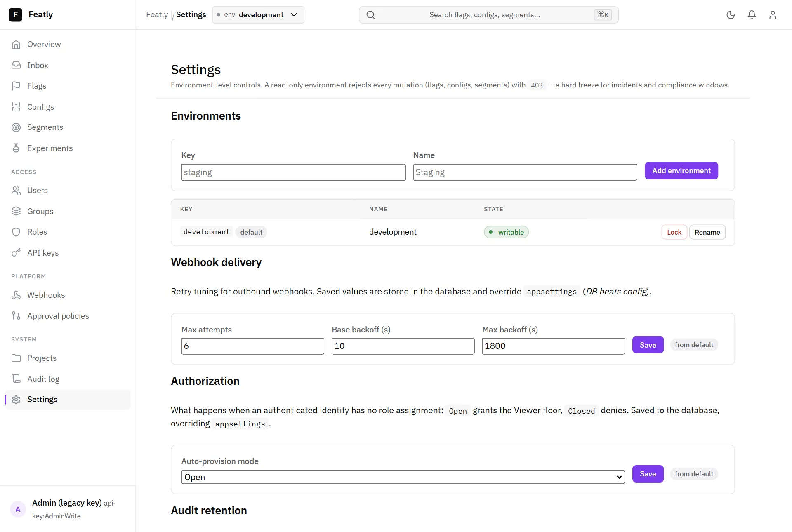The image size is (792, 532).
Task: Click the Base backoff input
Action: click(403, 346)
